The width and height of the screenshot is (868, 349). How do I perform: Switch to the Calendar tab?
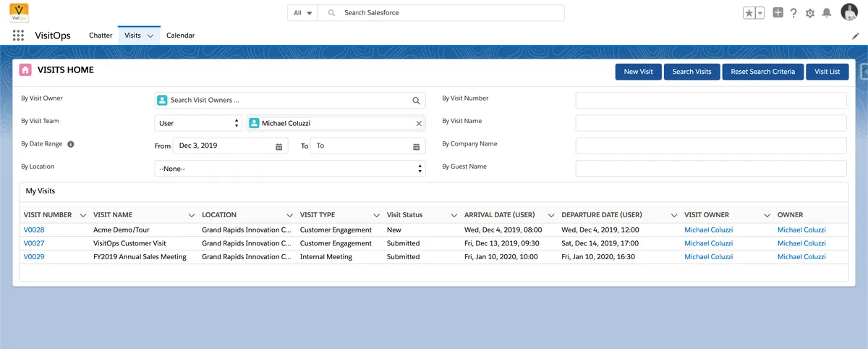(180, 35)
